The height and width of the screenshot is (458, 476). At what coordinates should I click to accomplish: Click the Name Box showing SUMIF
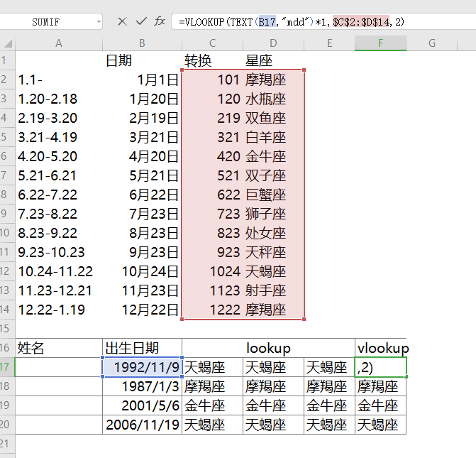46,22
